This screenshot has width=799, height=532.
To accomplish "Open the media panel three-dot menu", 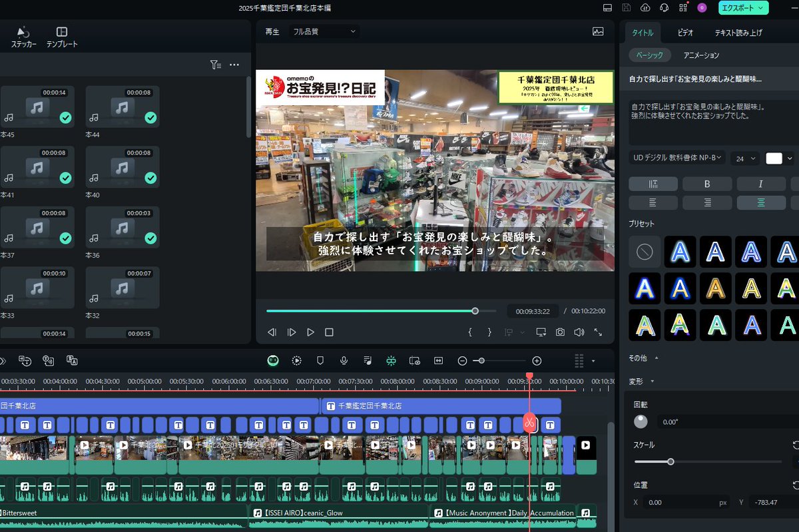I will point(234,65).
